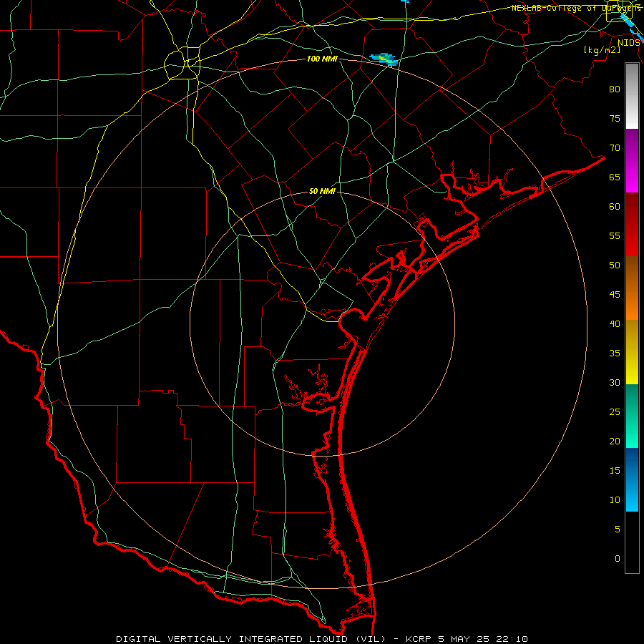Viewport: 644px width, 644px height.
Task: Click the "DIGITAL VERTICALLY INTEGRATED LIQUID" title text
Action: [233, 639]
